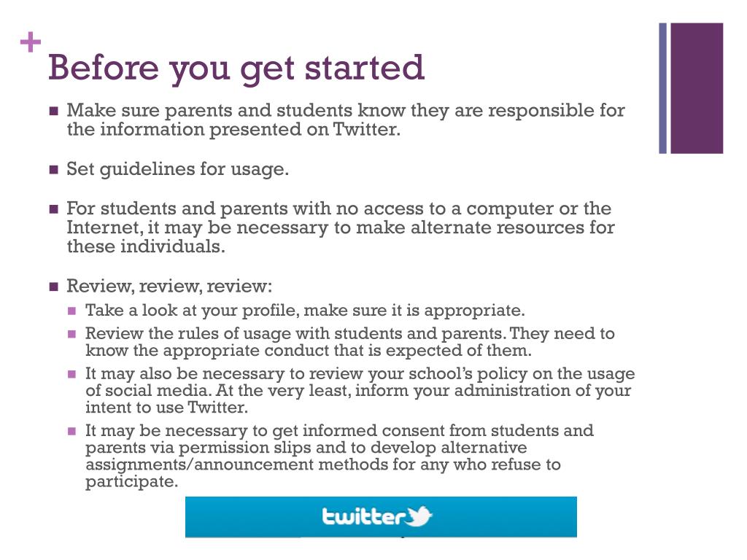The height and width of the screenshot is (560, 747).
Task: Click the 'Before you get started' slide title
Action: click(x=236, y=68)
